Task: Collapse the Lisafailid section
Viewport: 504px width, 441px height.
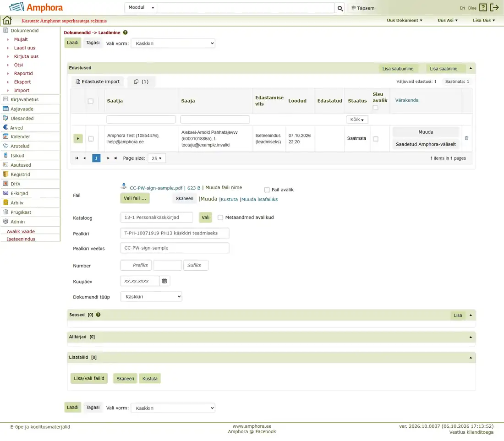Action: point(471,358)
